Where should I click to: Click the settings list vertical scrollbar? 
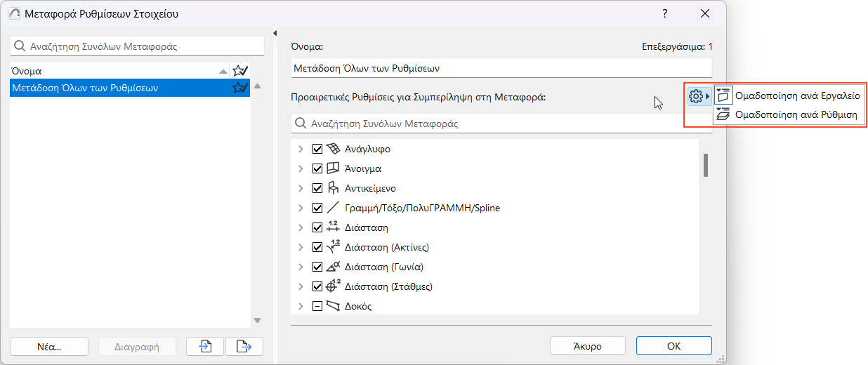[705, 165]
